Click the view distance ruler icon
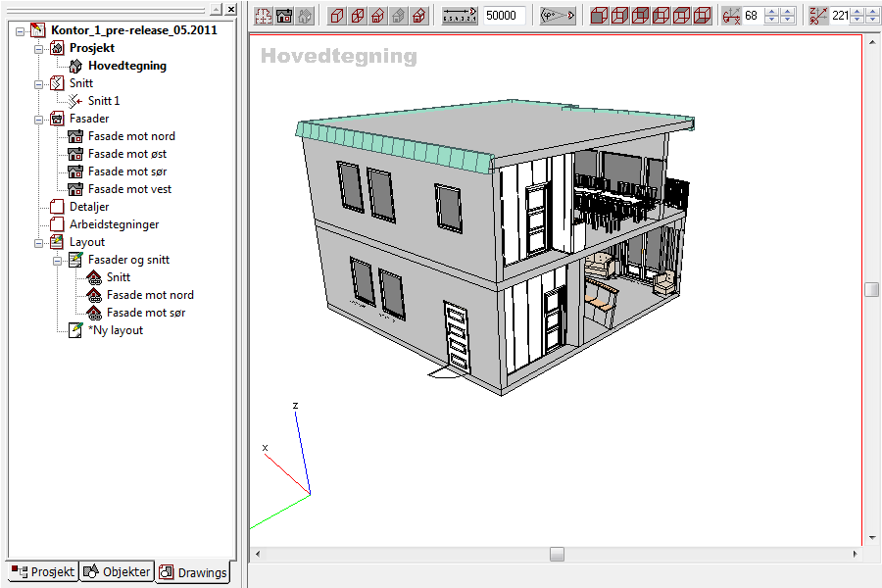The height and width of the screenshot is (588, 882). [x=460, y=16]
